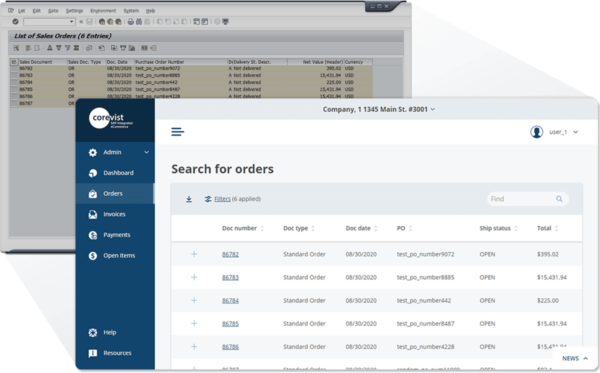Go to Dashboard in sidebar

tap(115, 173)
